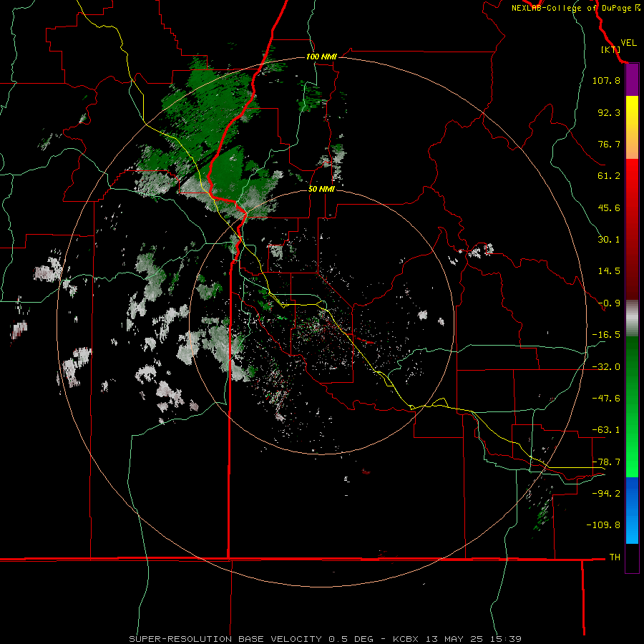
Task: Click the 76.7 legend value
Action: coord(609,144)
